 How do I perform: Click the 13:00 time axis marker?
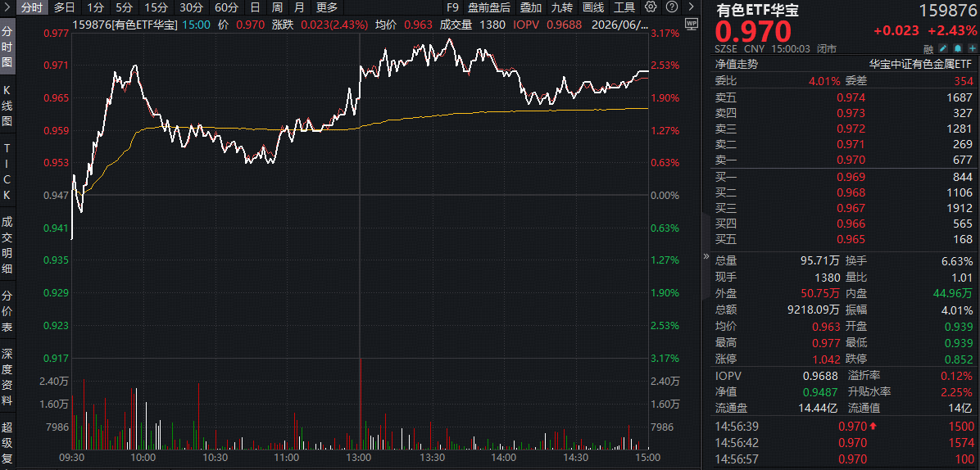(360, 459)
